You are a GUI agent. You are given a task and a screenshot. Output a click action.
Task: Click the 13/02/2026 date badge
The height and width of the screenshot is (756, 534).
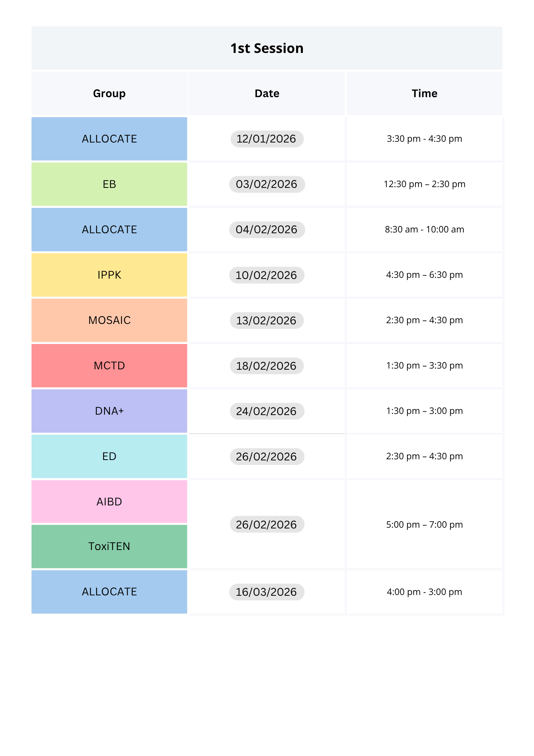[x=267, y=320]
